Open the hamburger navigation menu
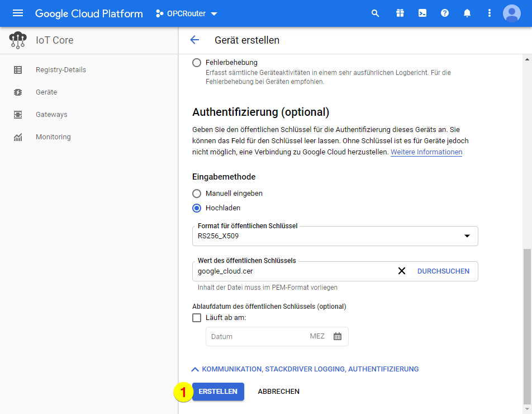The width and height of the screenshot is (532, 414). (18, 13)
